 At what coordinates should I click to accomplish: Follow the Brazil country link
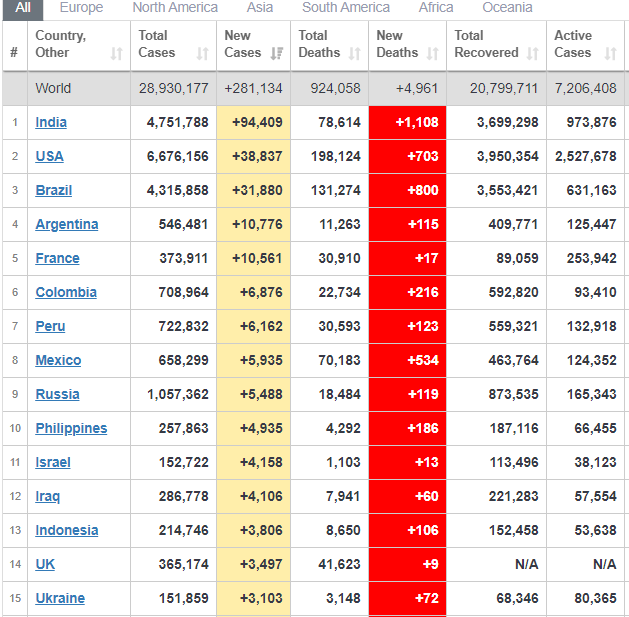click(x=53, y=190)
